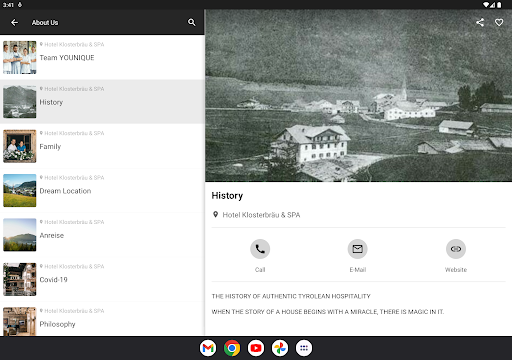The width and height of the screenshot is (512, 360).
Task: Click location label above Dream Location
Action: pyautogui.click(x=72, y=178)
